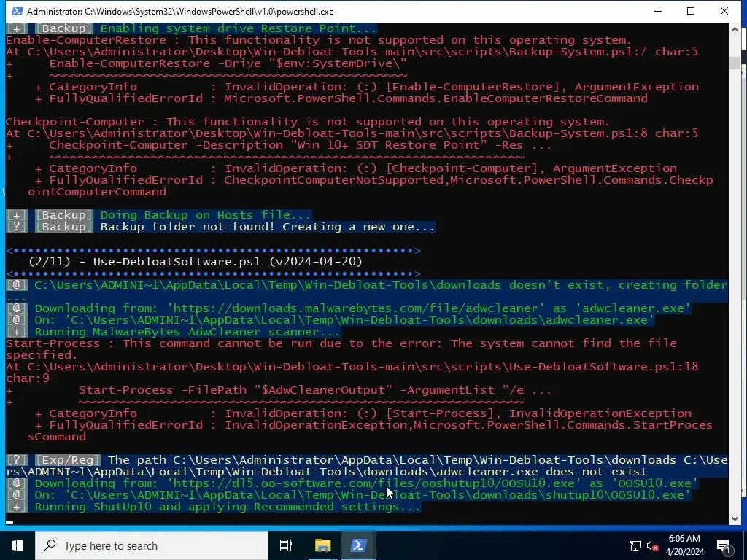The width and height of the screenshot is (747, 560).
Task: Close the PowerShell window
Action: [x=724, y=11]
